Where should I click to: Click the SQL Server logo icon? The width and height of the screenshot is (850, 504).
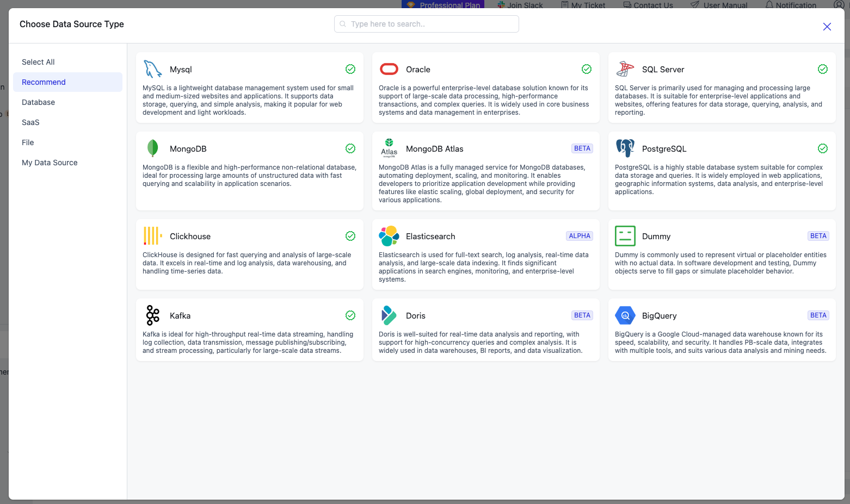click(x=625, y=69)
